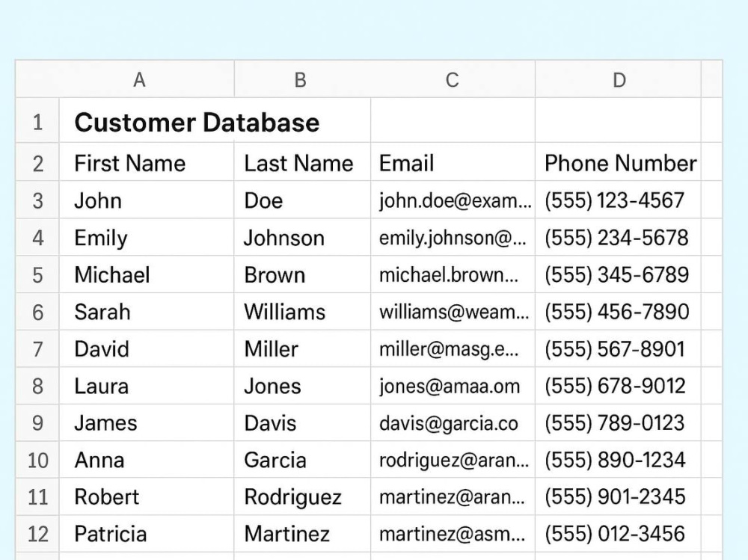Select phone cell (555) 901-2345
This screenshot has width=748, height=560.
[619, 496]
